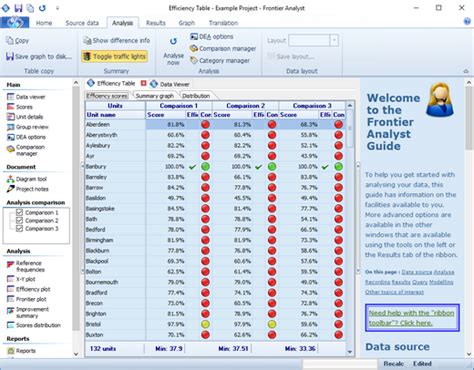Switch to the Results tab
The image size is (474, 370).
(156, 23)
